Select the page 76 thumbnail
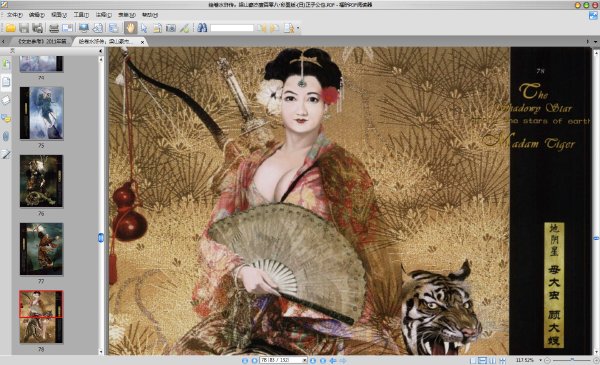 41,181
